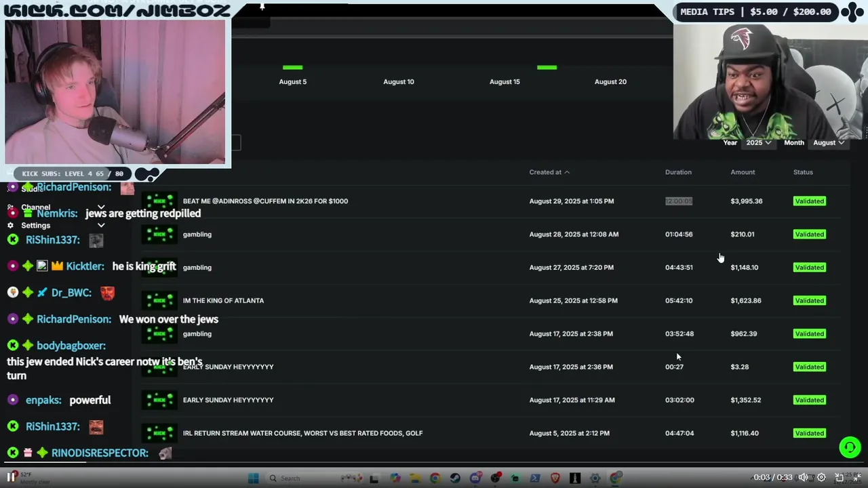Image resolution: width=868 pixels, height=488 pixels.
Task: Open the gambling stream from August 28
Action: point(197,235)
